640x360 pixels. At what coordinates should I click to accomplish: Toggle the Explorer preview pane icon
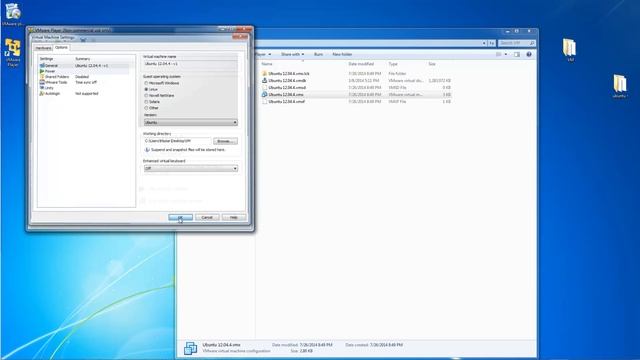(x=517, y=54)
